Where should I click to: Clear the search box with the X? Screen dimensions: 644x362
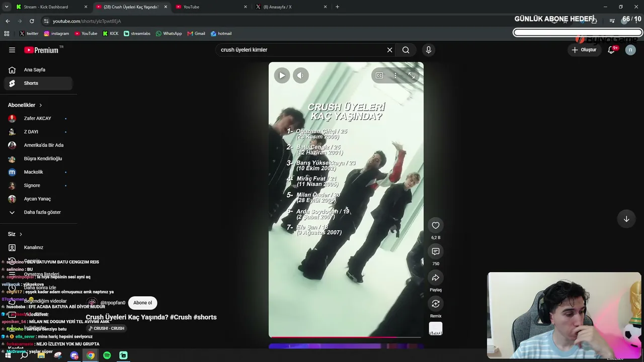click(x=389, y=50)
